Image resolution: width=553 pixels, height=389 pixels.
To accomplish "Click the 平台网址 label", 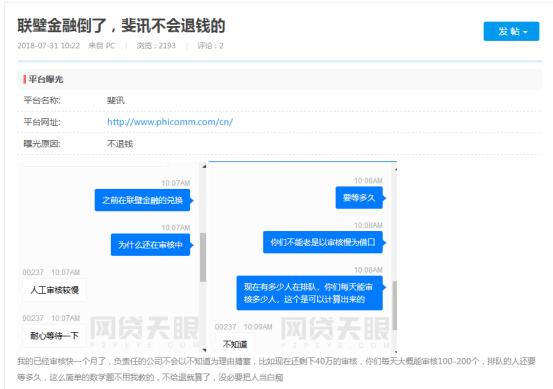I will 42,122.
